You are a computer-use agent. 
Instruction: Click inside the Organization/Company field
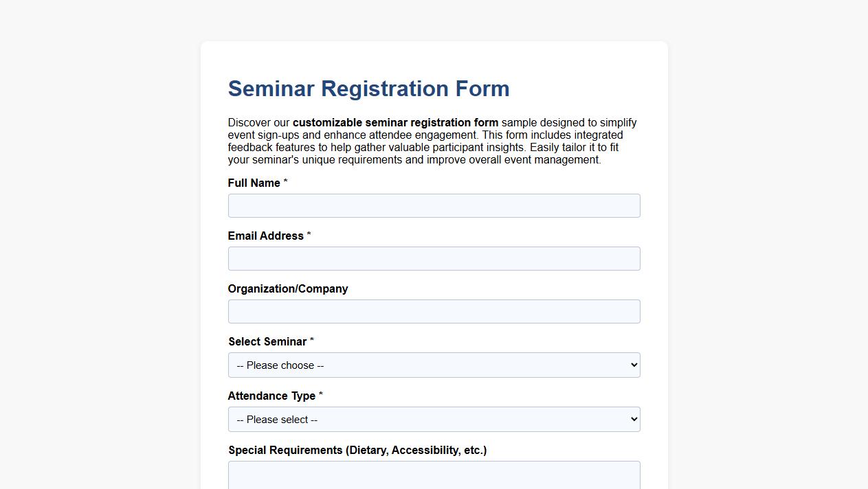[434, 311]
